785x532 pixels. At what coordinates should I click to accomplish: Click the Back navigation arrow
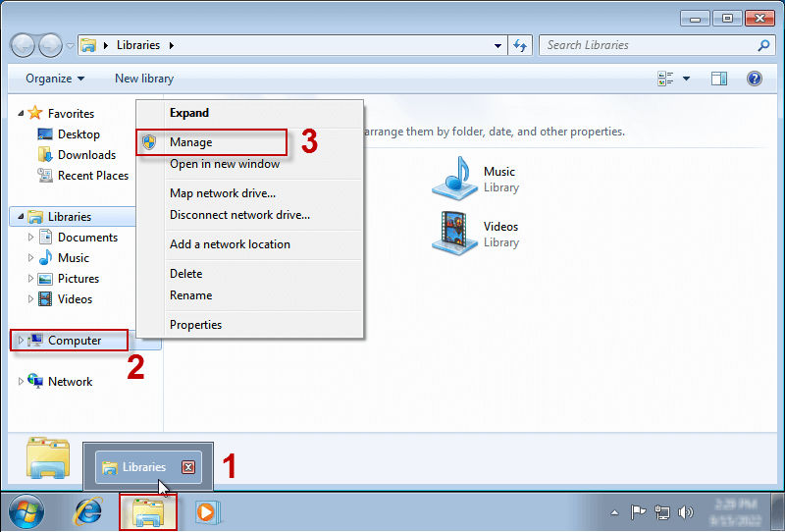pos(23,46)
